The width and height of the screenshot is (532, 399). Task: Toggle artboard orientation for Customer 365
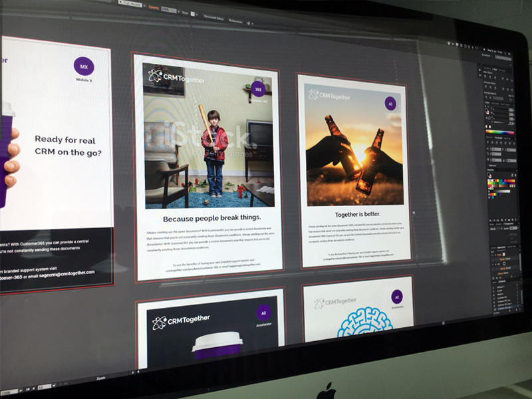click(517, 298)
